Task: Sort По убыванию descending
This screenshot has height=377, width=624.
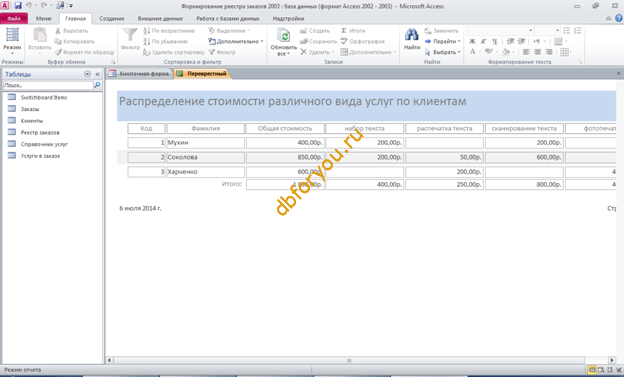Action: tap(166, 41)
